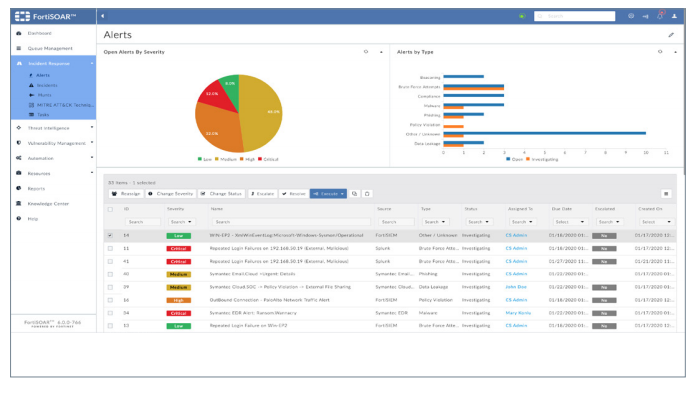The height and width of the screenshot is (395, 698).
Task: Open Queue Management in sidebar
Action: coord(50,48)
